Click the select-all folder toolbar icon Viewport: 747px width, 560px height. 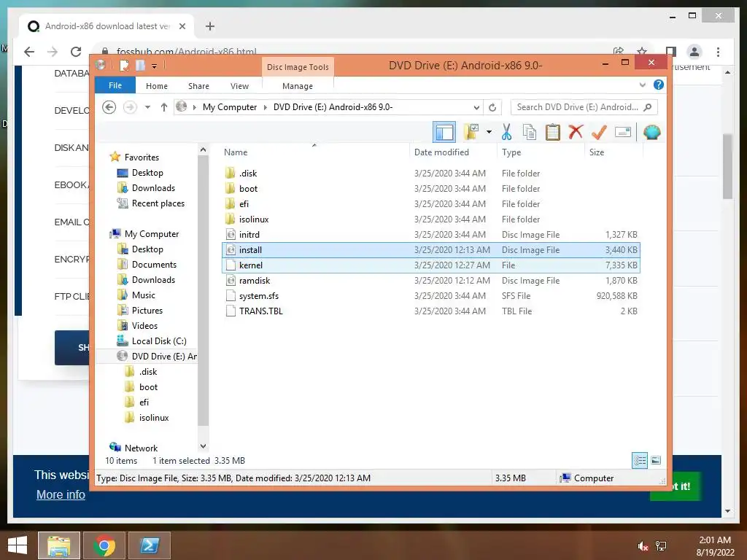click(x=471, y=132)
